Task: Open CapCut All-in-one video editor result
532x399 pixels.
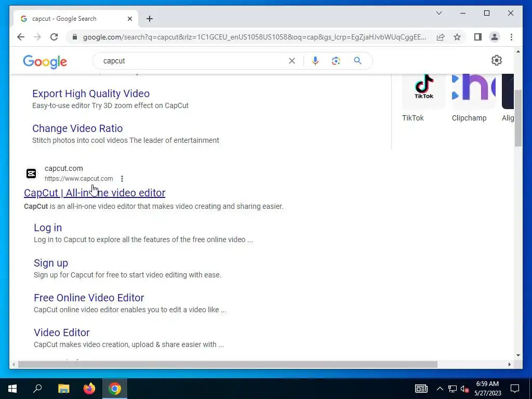Action: [95, 193]
